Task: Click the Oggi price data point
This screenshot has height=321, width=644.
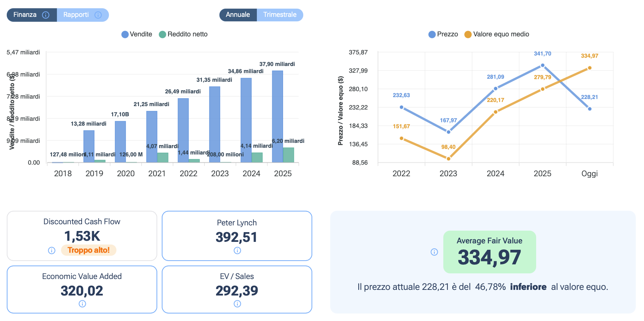Action: [x=589, y=109]
